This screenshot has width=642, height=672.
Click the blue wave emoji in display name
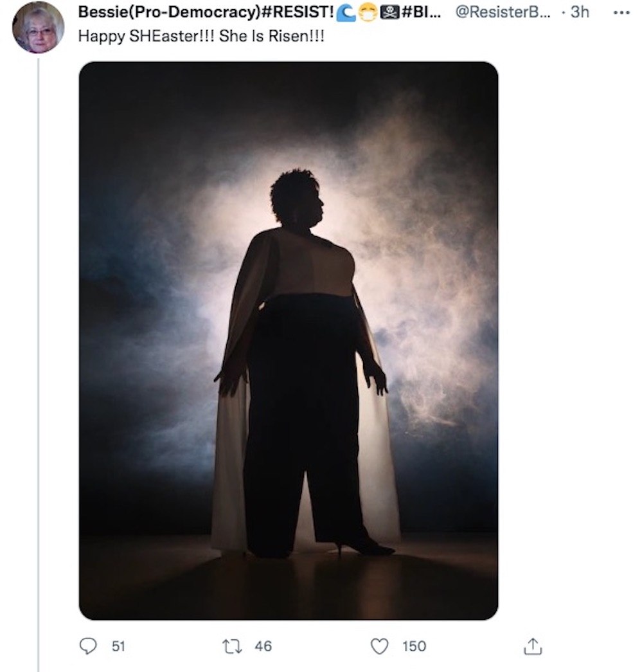[346, 12]
